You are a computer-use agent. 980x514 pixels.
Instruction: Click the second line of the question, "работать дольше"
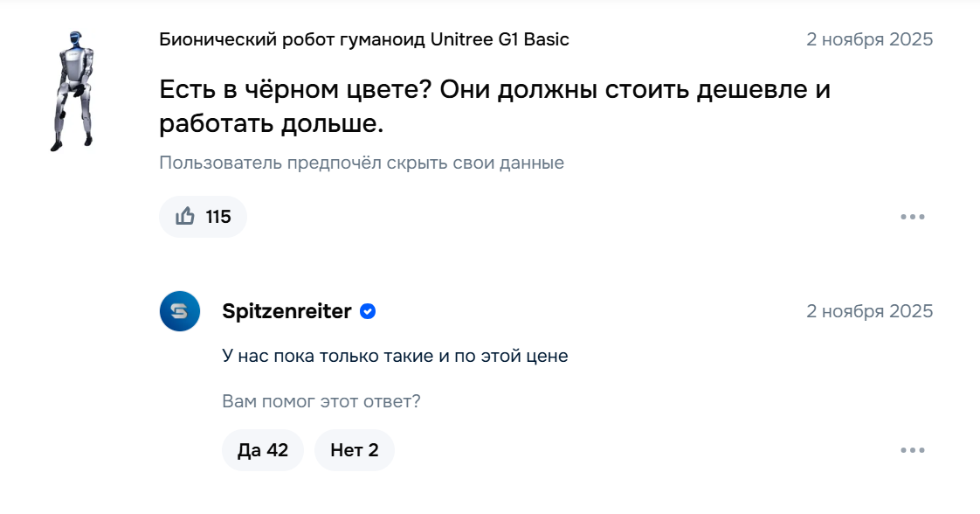[271, 124]
